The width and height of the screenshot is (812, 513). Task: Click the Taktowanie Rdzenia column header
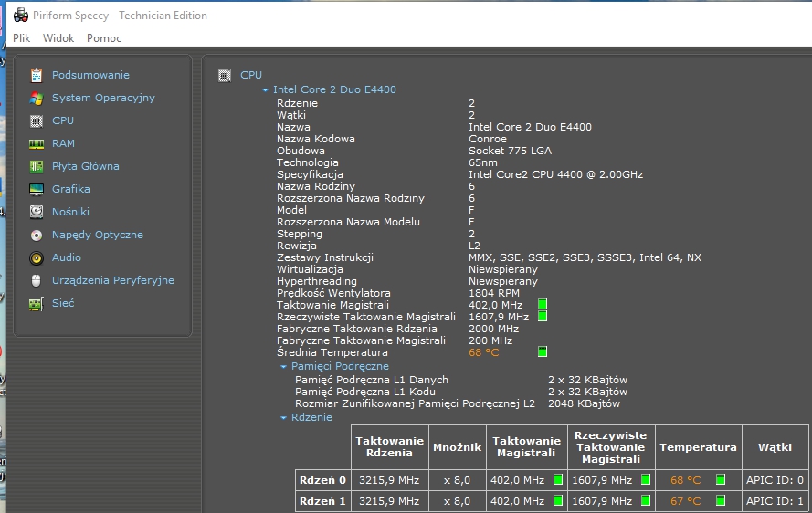click(389, 446)
